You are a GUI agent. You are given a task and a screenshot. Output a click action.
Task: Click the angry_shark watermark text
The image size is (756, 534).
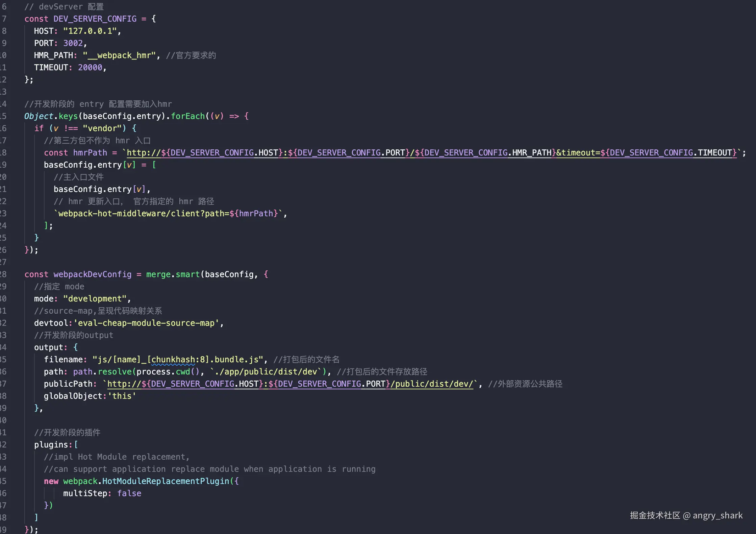(717, 516)
